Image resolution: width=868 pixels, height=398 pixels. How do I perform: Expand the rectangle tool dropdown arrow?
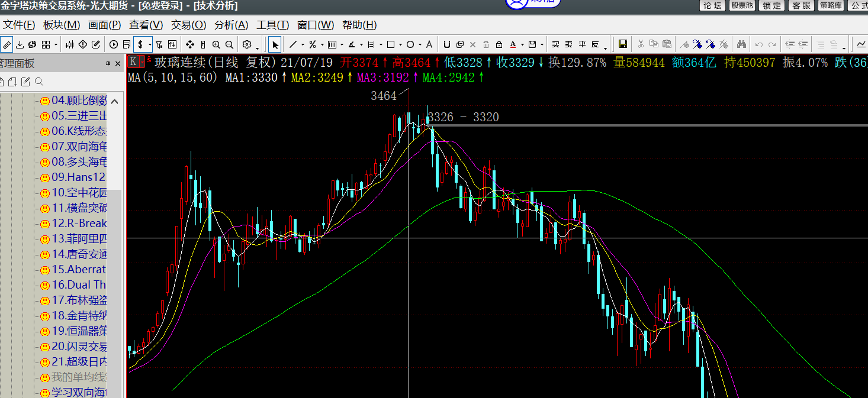point(400,44)
